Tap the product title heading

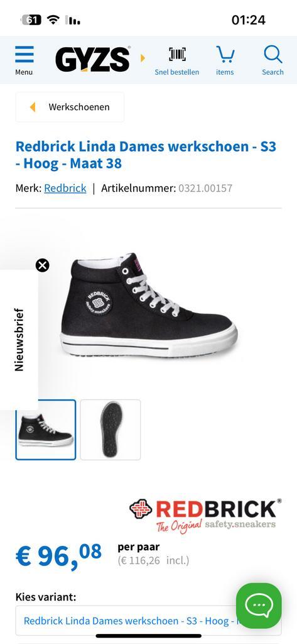pyautogui.click(x=146, y=155)
